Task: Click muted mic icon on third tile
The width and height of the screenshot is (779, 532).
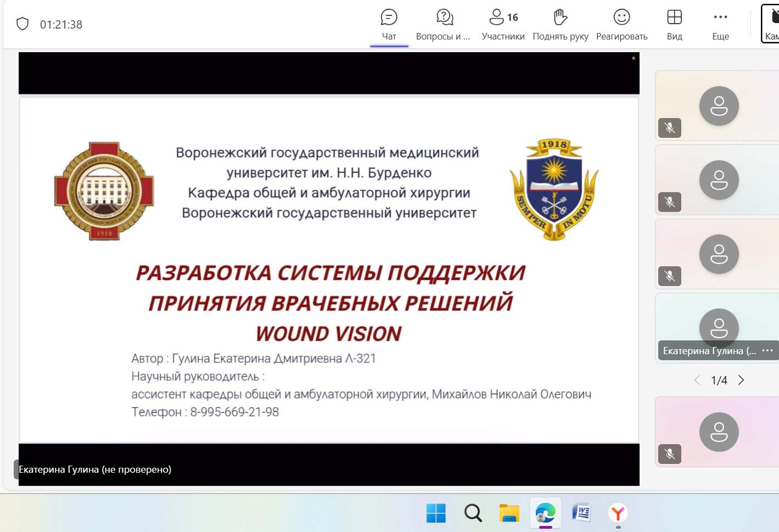Action: pos(670,276)
